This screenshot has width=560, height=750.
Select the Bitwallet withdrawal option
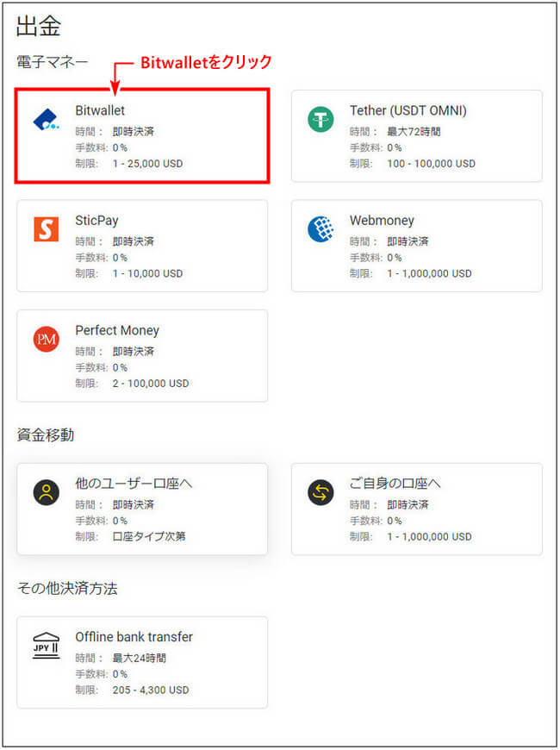[x=142, y=135]
